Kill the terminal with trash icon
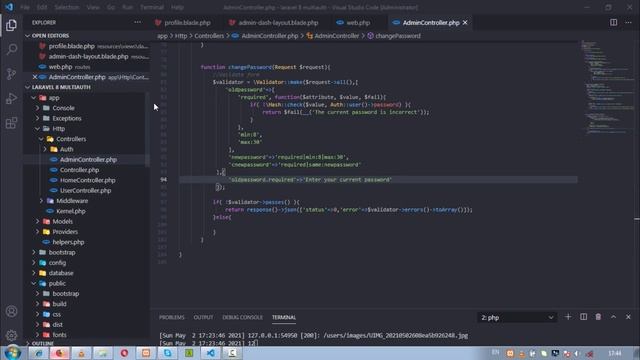Viewport: 640px width, 360px height. tap(598, 317)
